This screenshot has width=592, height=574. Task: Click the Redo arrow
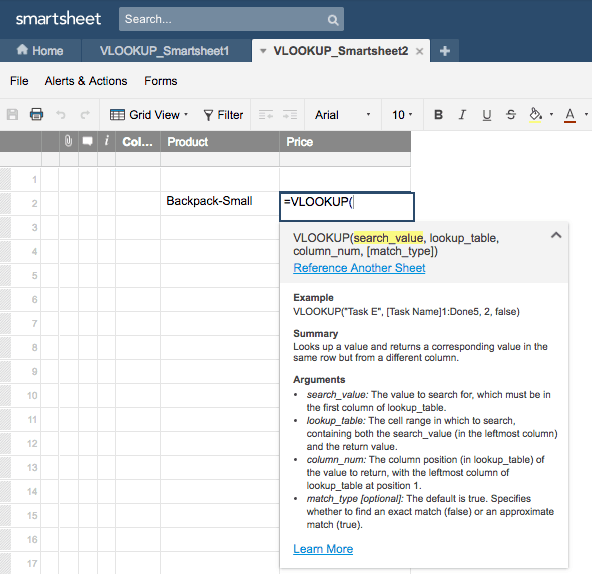[85, 114]
